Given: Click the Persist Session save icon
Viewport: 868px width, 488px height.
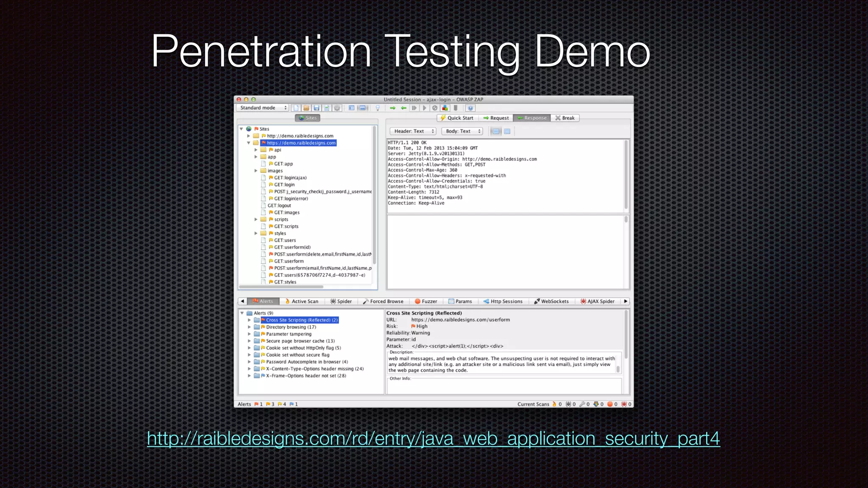Looking at the screenshot, I should pos(317,108).
